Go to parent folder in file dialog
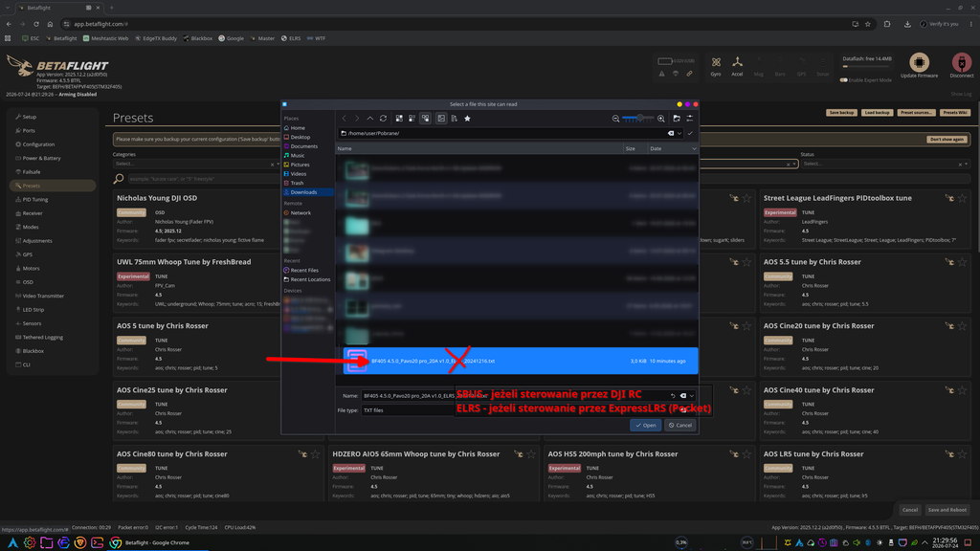The width and height of the screenshot is (980, 551). pos(370,118)
